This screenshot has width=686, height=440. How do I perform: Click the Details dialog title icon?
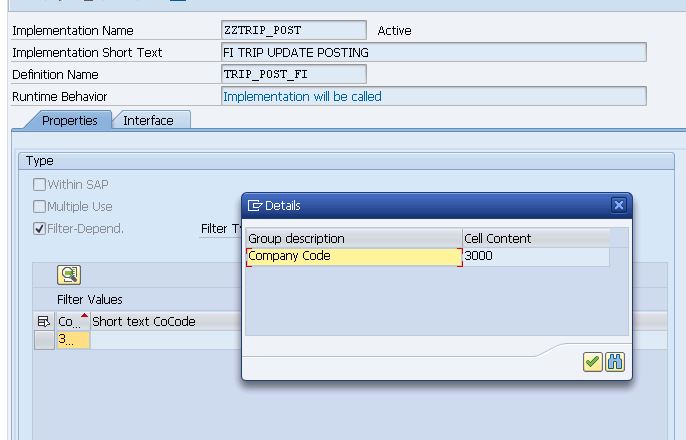255,205
